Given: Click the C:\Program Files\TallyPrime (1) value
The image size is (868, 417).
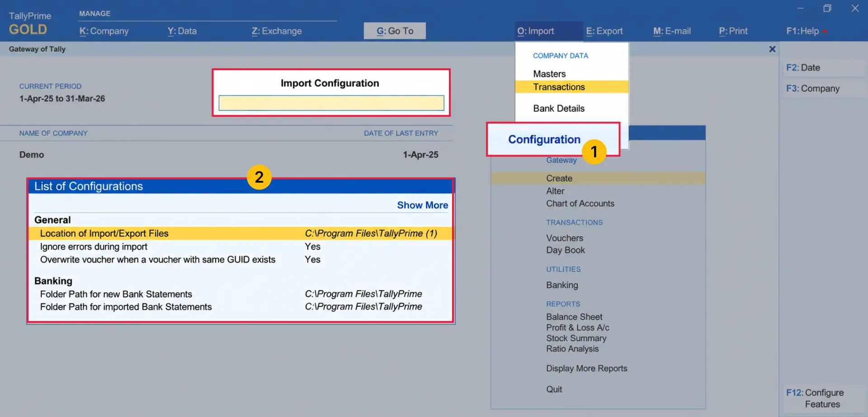Looking at the screenshot, I should [x=371, y=233].
